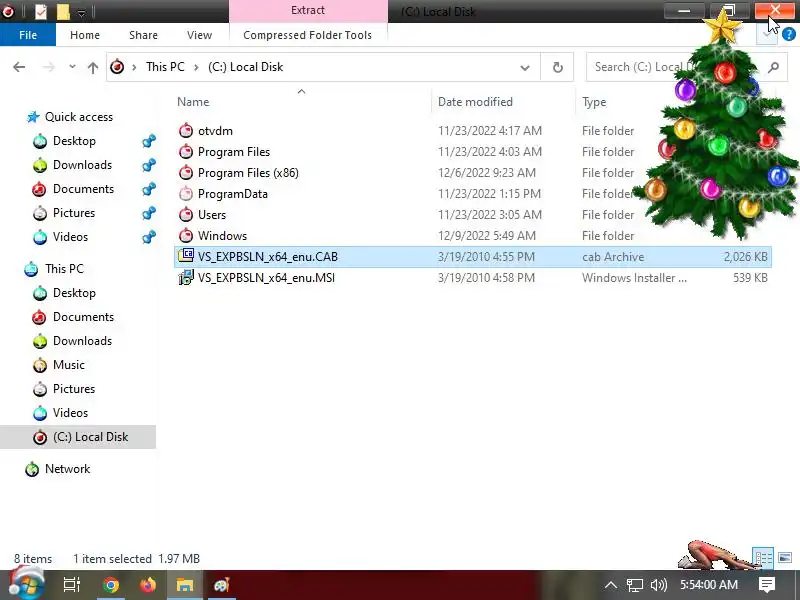Click the ProgramData folder icon
Viewport: 800px width, 600px height.
coord(186,194)
